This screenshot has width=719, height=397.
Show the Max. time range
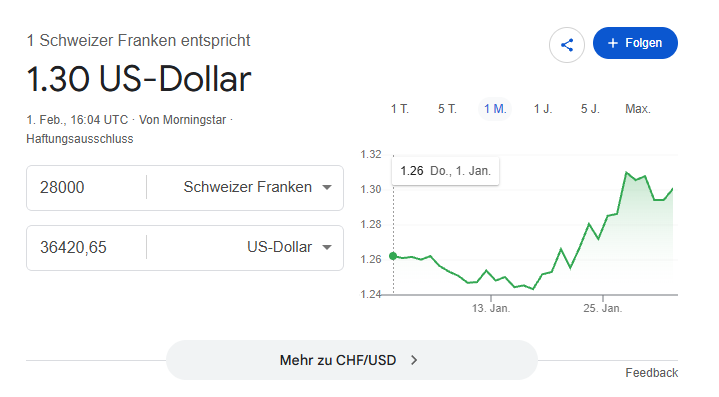(638, 109)
